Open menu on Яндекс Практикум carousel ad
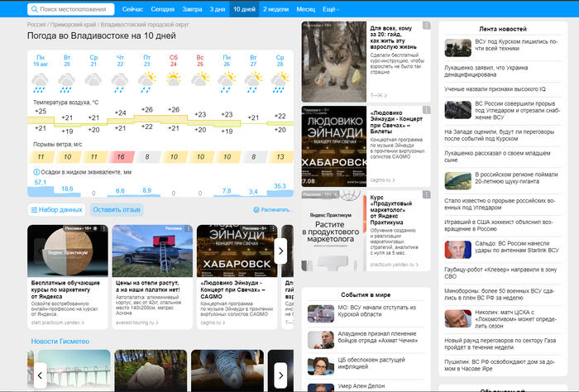The width and height of the screenshot is (579, 392). pos(104,229)
